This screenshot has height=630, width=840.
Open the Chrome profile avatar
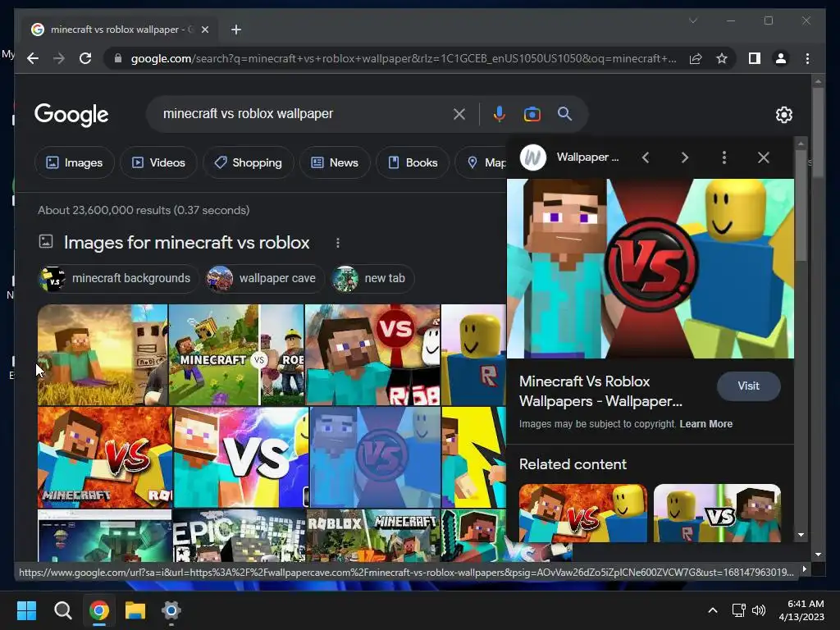coord(781,58)
